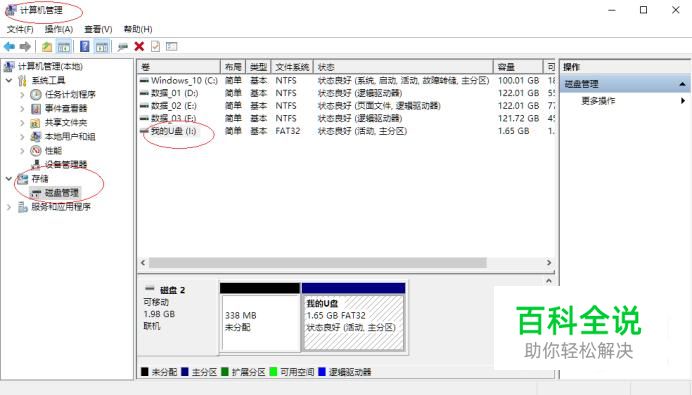Toggle the Show/Hide Console Tree toolbar icon
The image size is (692, 395).
pos(64,46)
